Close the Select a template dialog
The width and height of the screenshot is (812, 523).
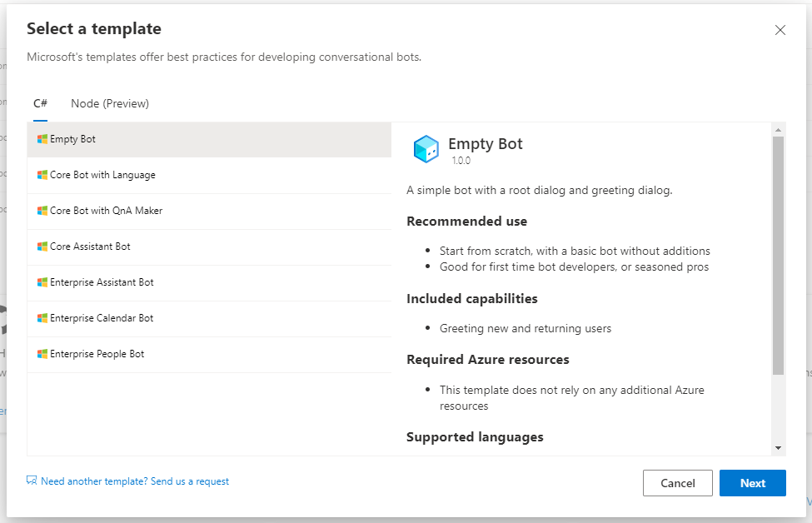pyautogui.click(x=780, y=29)
